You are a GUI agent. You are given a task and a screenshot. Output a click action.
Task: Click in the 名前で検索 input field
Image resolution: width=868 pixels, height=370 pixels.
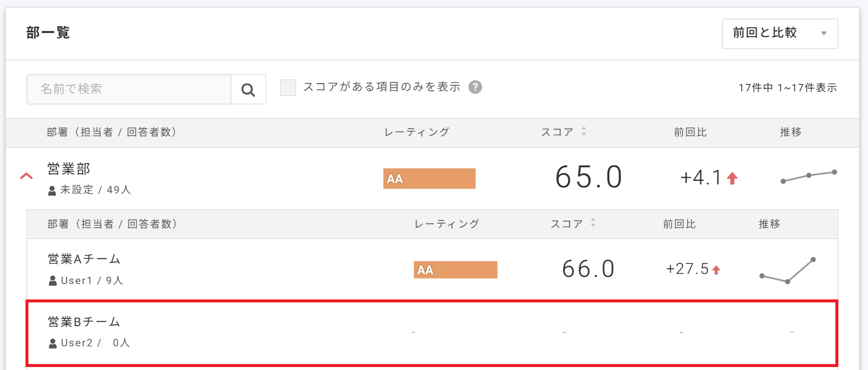pos(129,90)
